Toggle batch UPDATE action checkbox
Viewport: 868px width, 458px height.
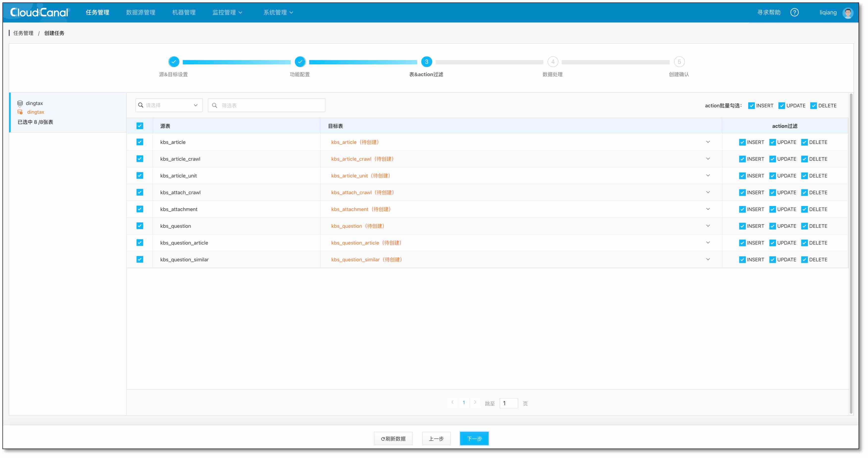pyautogui.click(x=781, y=106)
